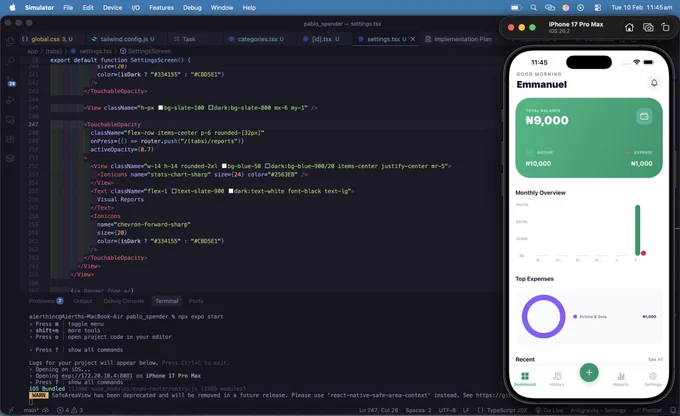
Task: Open the History tab in the app
Action: (x=557, y=379)
